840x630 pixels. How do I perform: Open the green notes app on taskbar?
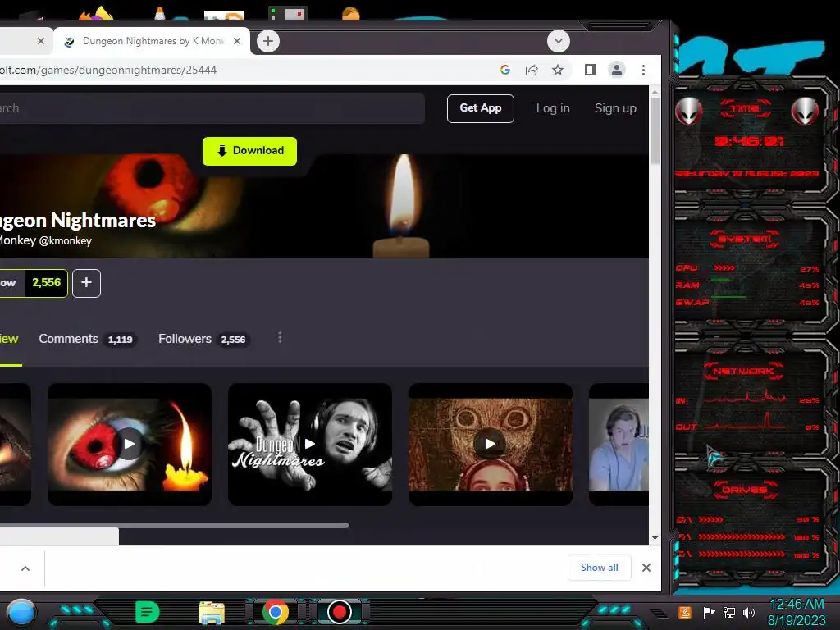pos(148,612)
